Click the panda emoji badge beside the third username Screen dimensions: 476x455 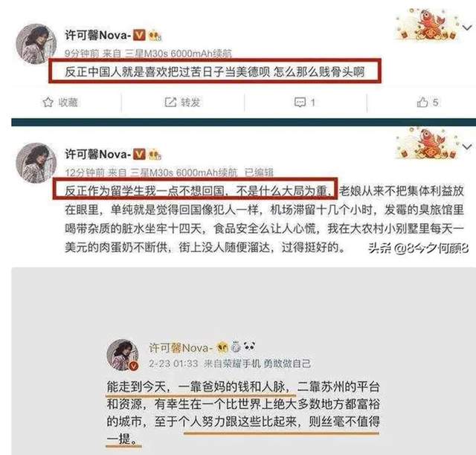point(249,346)
